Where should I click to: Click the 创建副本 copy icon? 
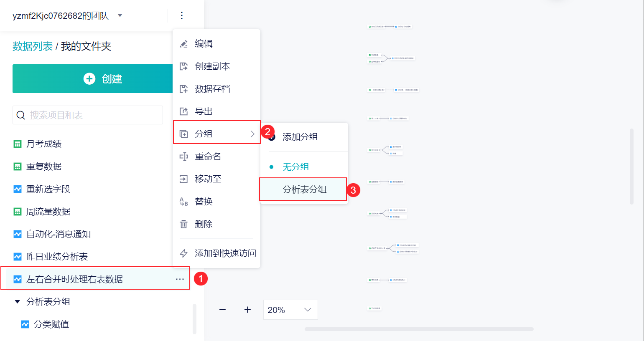(x=183, y=66)
